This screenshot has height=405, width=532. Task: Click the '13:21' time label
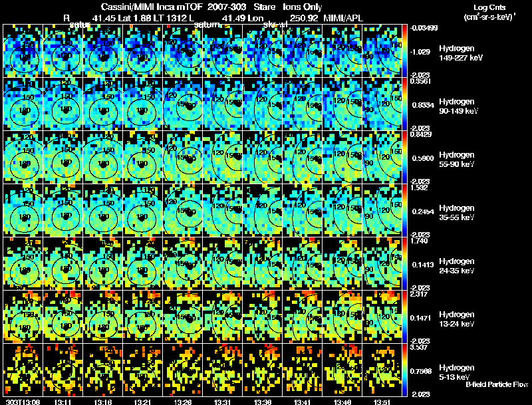point(142,402)
